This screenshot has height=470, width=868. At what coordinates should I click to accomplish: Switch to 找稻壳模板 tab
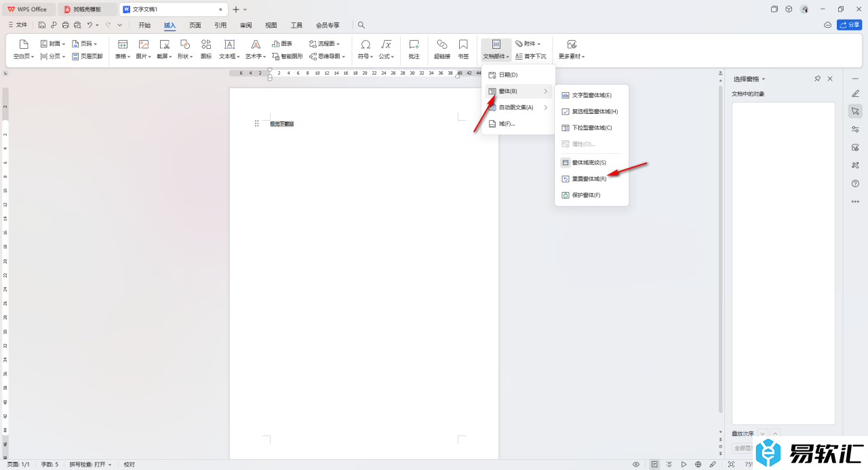87,9
